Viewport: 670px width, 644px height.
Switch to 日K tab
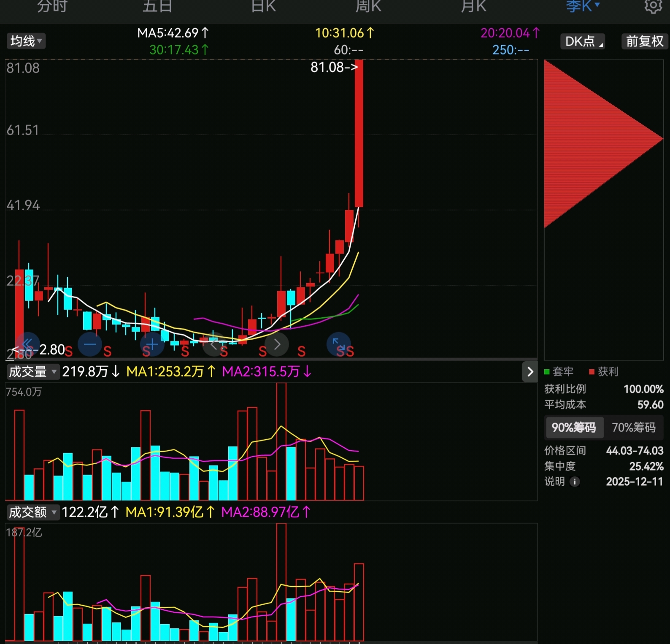(x=263, y=6)
